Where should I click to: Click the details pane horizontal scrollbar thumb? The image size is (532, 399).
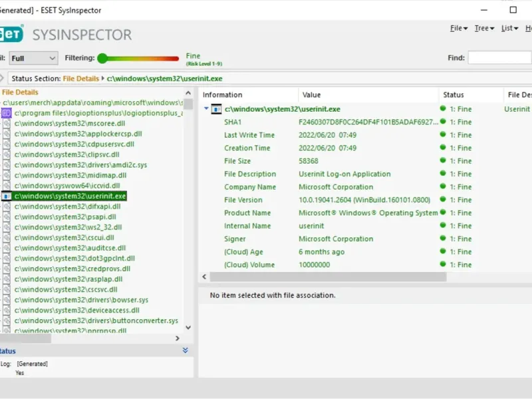[328, 277]
